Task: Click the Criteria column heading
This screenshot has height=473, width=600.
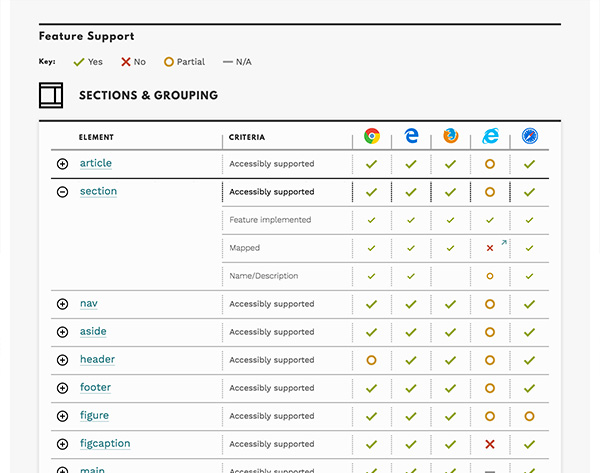Action: [247, 137]
